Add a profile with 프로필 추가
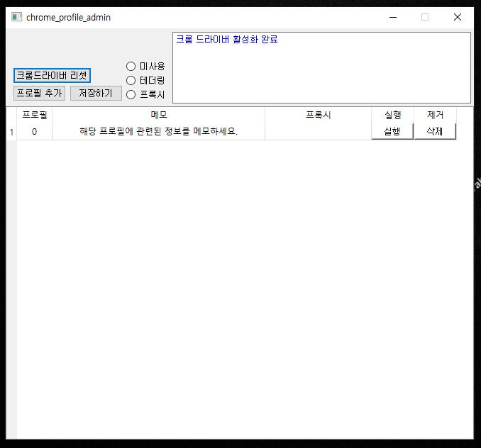Image resolution: width=481 pixels, height=448 pixels. 39,93
